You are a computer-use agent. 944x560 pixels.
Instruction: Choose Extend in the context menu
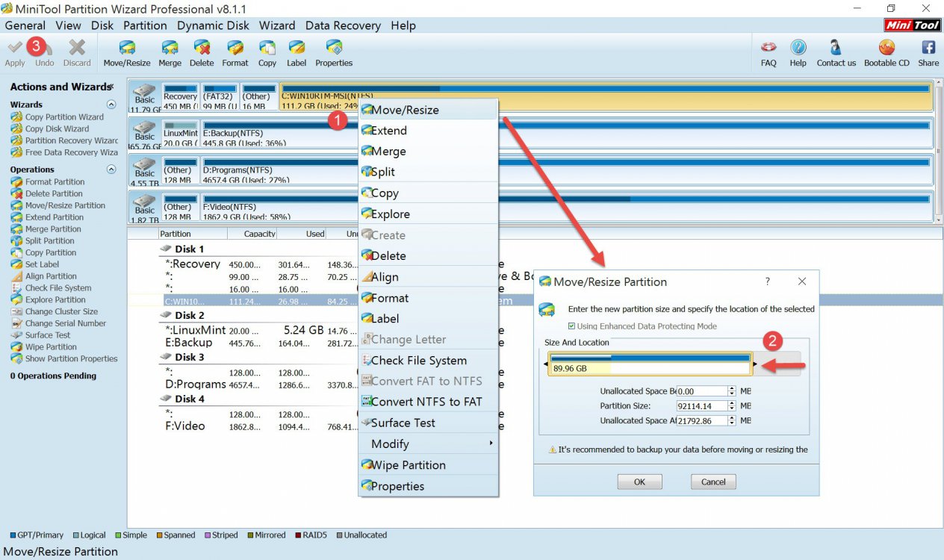point(428,131)
